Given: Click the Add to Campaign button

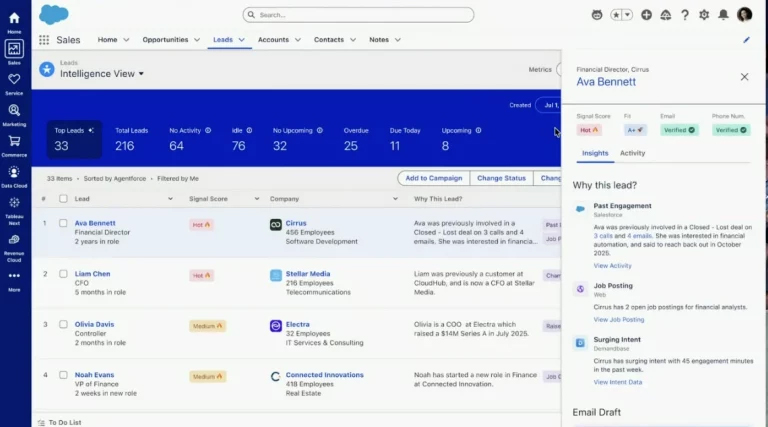Looking at the screenshot, I should point(433,178).
